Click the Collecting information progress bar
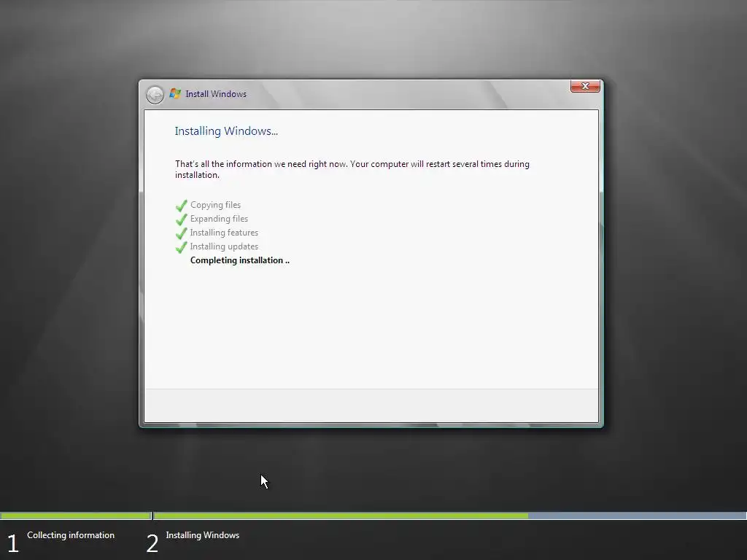The height and width of the screenshot is (560, 747). [75, 516]
